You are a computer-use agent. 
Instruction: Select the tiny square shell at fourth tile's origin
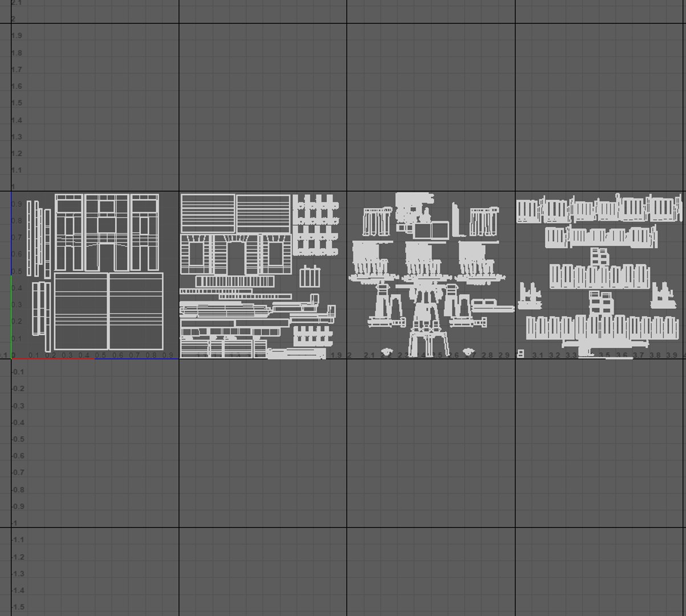520,354
